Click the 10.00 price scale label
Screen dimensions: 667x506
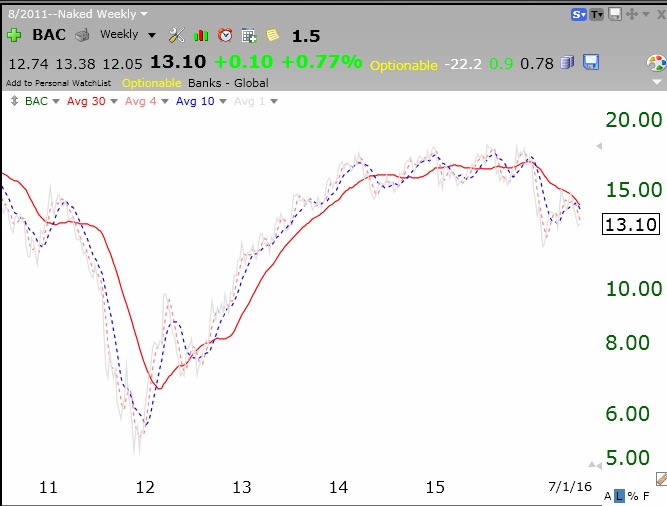634,289
